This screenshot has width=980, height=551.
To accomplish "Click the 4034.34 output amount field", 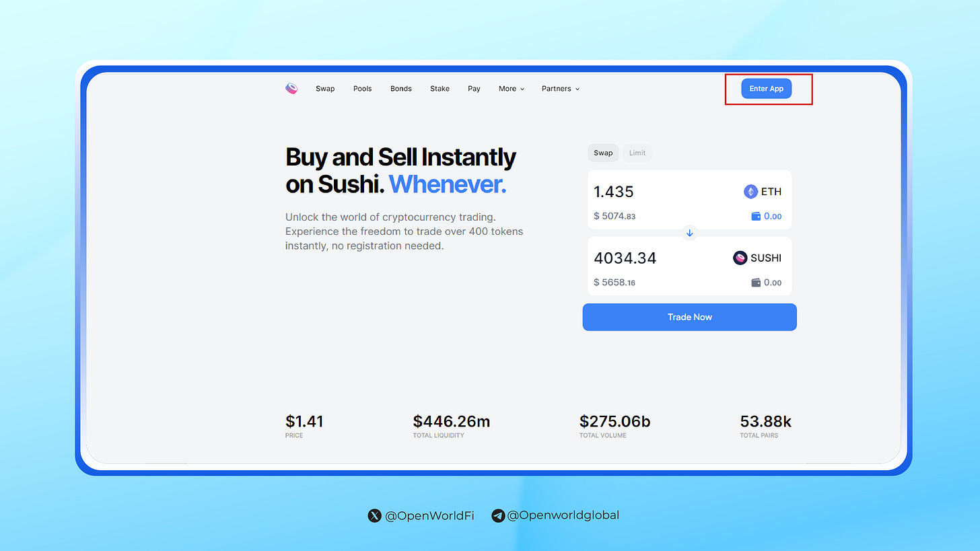I will pos(625,258).
